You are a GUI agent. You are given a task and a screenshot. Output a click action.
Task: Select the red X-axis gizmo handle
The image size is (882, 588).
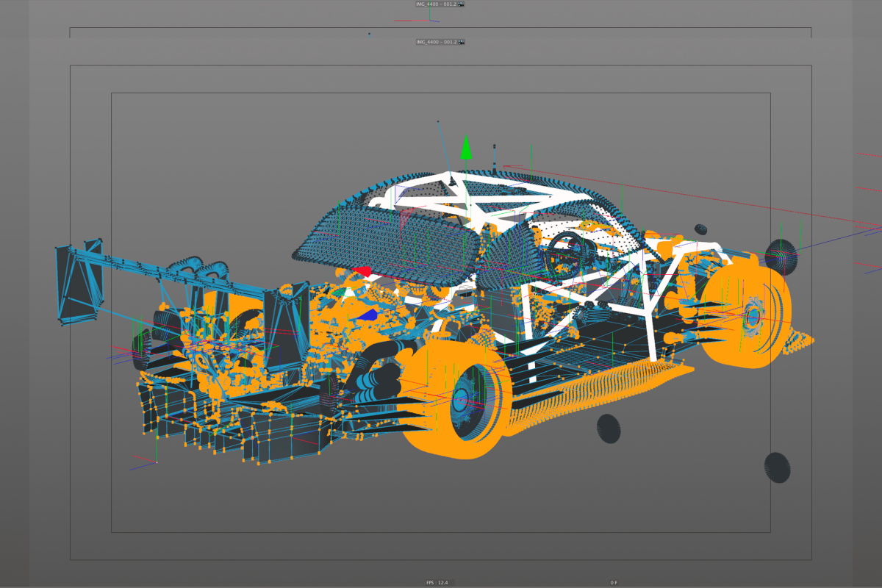point(363,272)
